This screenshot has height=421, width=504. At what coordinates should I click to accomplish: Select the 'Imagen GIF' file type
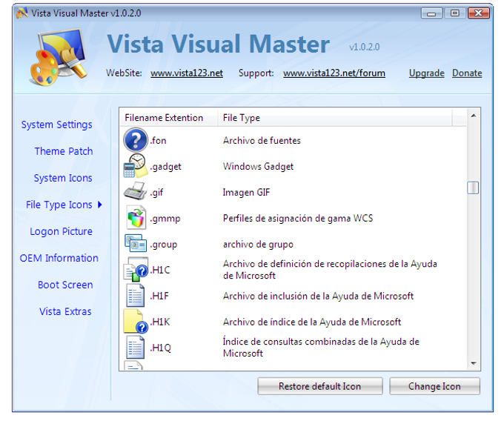click(246, 192)
